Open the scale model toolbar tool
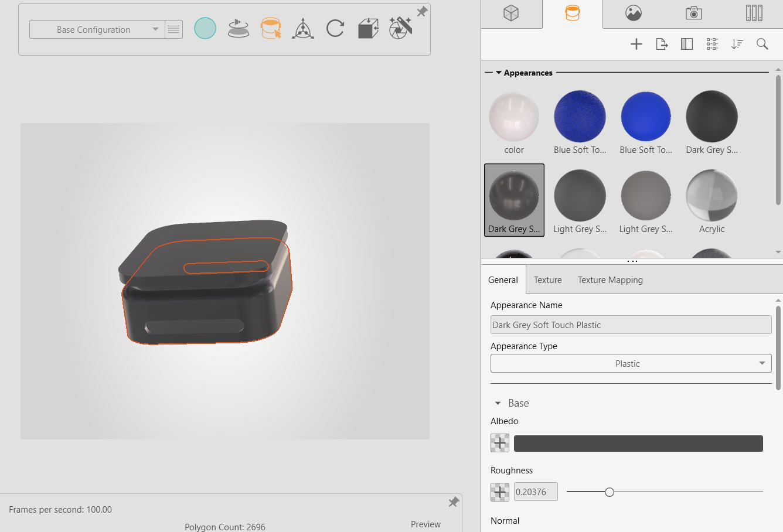The width and height of the screenshot is (783, 532). [367, 28]
